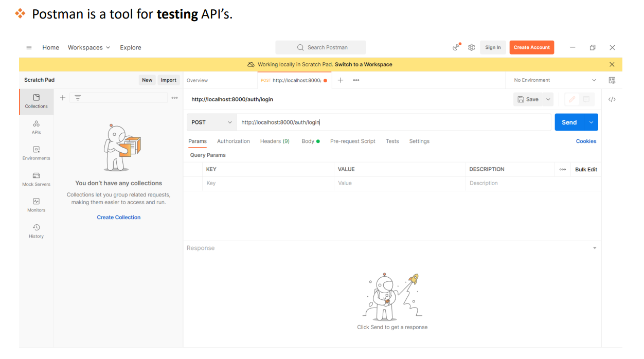Image resolution: width=644 pixels, height=359 pixels.
Task: Switch to the Body tab
Action: (x=311, y=141)
